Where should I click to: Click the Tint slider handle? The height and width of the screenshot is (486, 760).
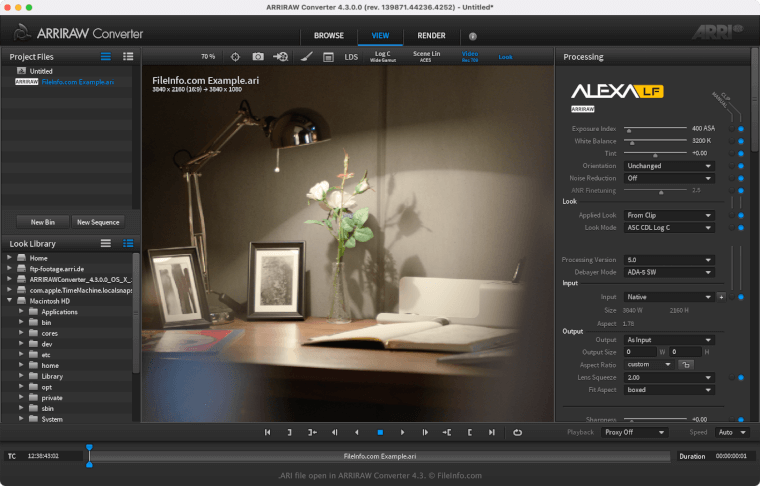point(654,155)
